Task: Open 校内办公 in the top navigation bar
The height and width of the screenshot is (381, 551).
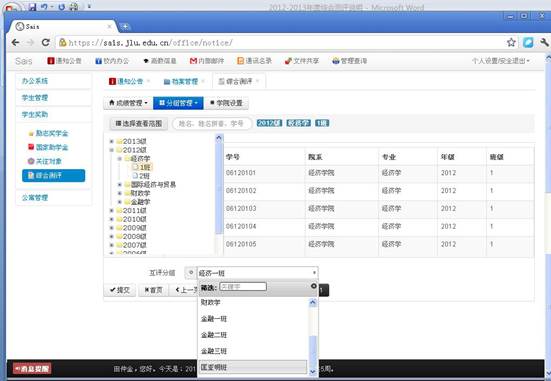Action: click(x=112, y=61)
